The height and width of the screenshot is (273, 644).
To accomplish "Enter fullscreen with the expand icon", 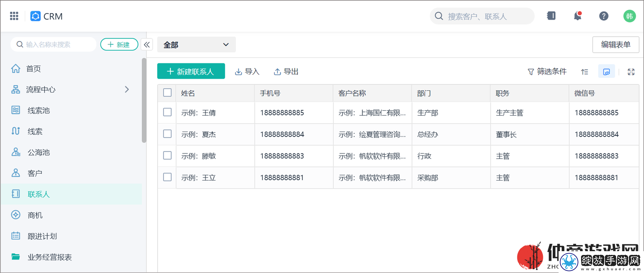I will point(631,72).
